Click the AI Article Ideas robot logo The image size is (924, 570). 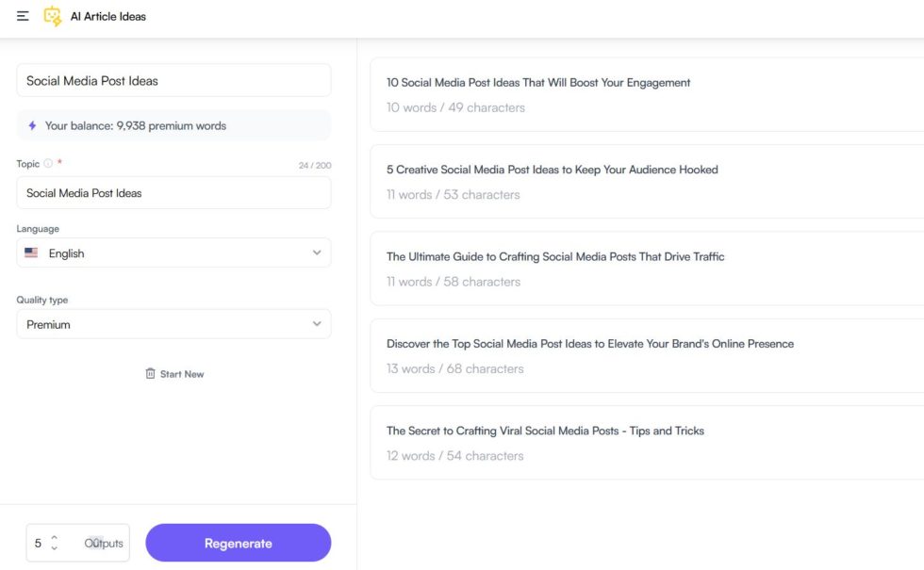pyautogui.click(x=53, y=16)
